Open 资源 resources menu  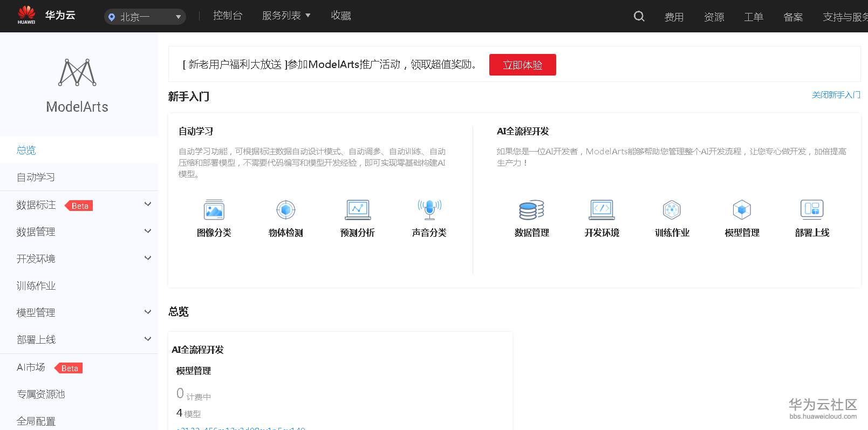click(x=714, y=17)
